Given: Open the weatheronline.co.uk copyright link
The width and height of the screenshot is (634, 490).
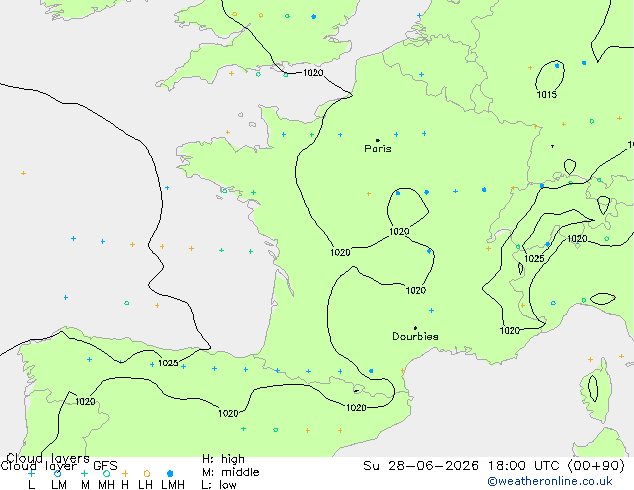Looking at the screenshot, I should (550, 481).
